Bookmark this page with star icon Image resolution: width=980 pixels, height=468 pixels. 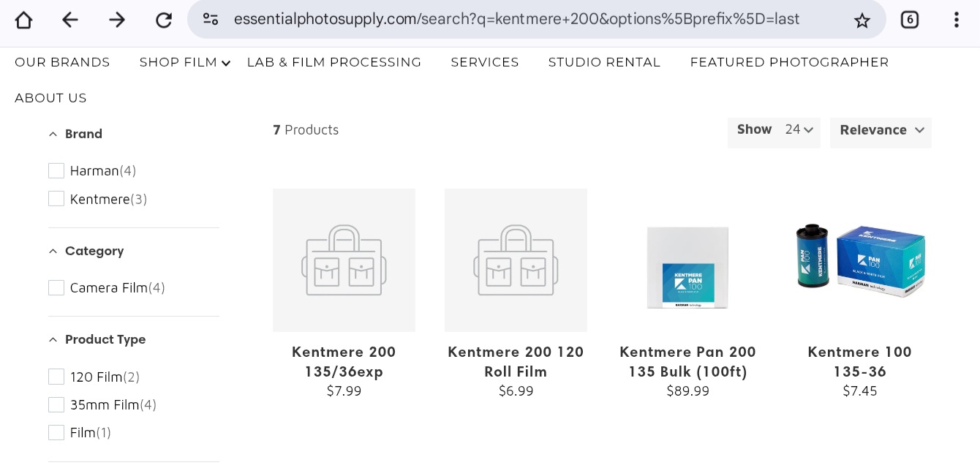click(862, 20)
